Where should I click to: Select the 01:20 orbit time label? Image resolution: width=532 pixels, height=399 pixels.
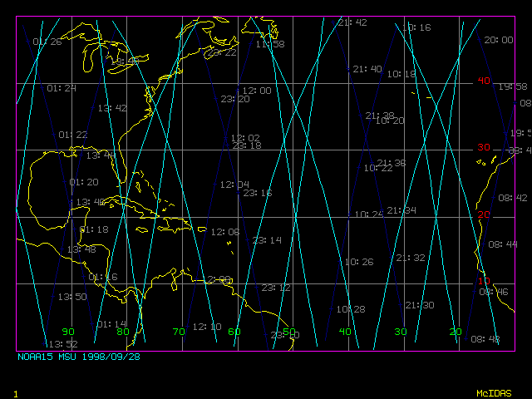tap(84, 182)
